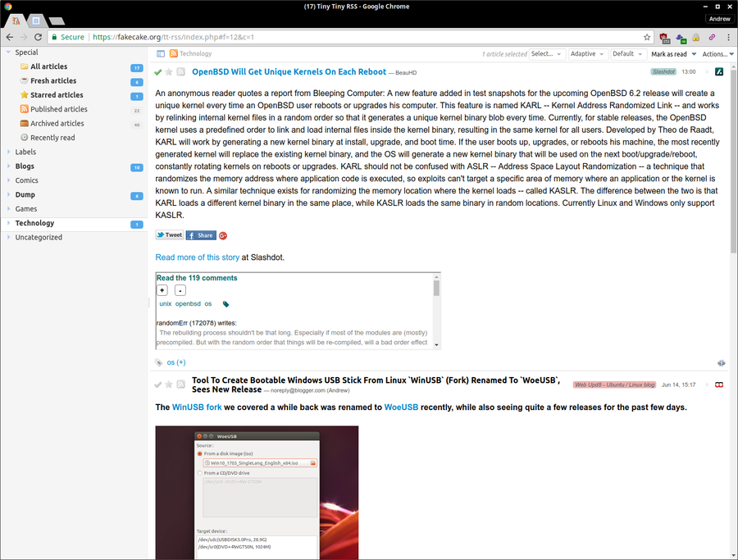Open the Select... dropdown

click(x=546, y=54)
